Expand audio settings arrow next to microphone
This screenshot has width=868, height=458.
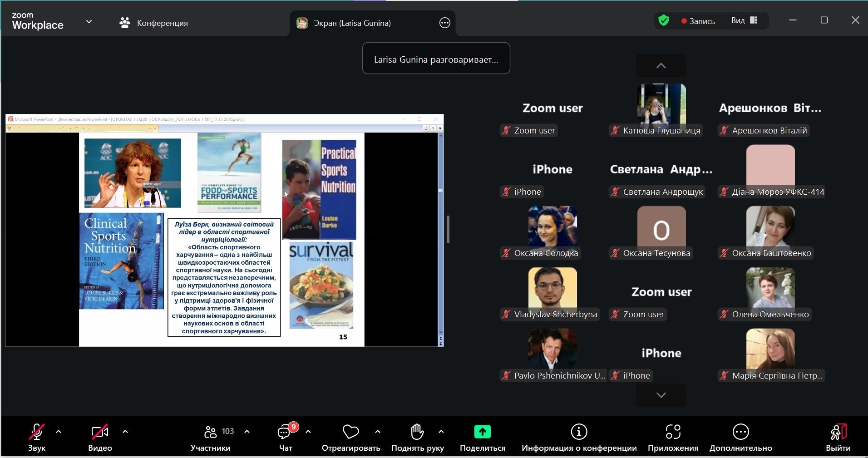point(59,432)
